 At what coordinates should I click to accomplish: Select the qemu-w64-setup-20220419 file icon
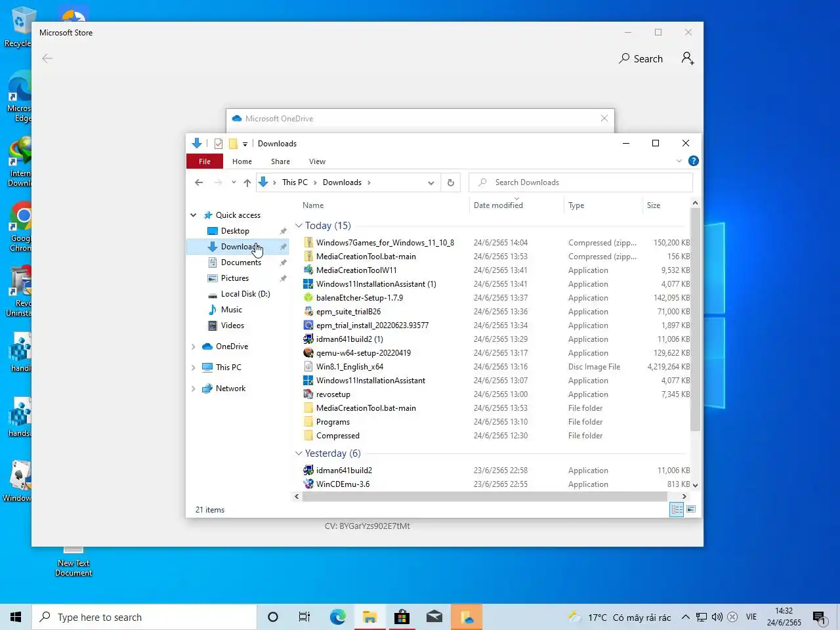coord(308,353)
